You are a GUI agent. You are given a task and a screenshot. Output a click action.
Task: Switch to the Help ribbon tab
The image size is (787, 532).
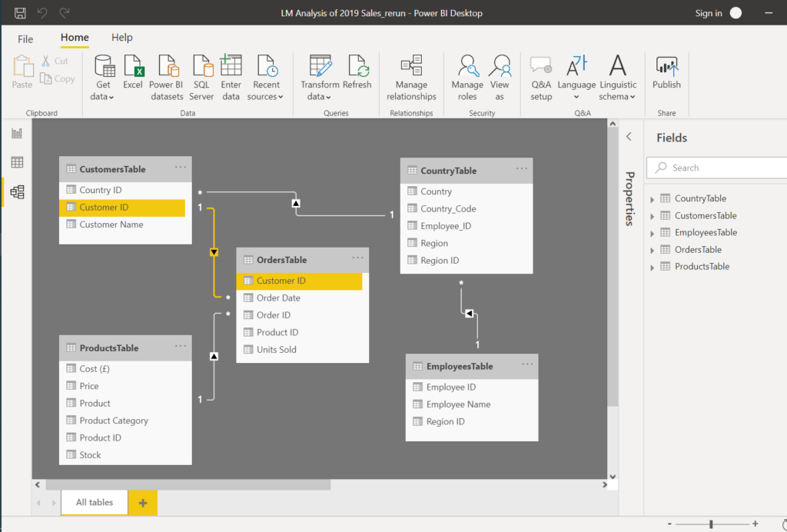click(121, 38)
